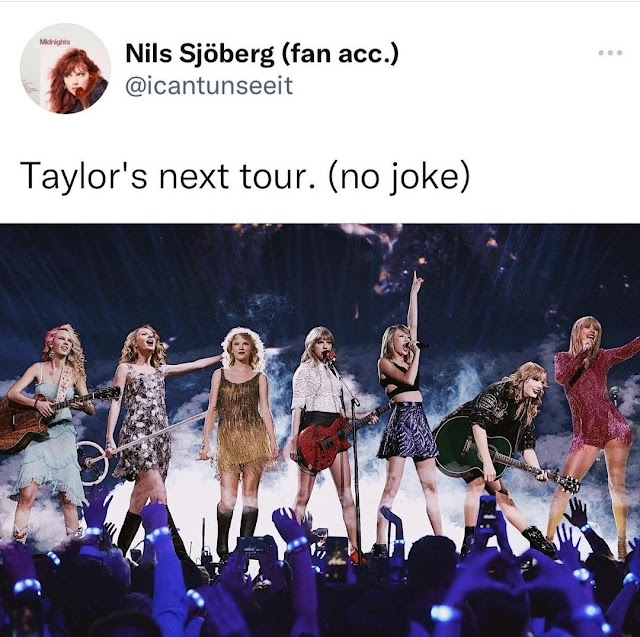Click the performer in the light blue ruffled dress
This screenshot has height=637, width=640.
pos(47,428)
